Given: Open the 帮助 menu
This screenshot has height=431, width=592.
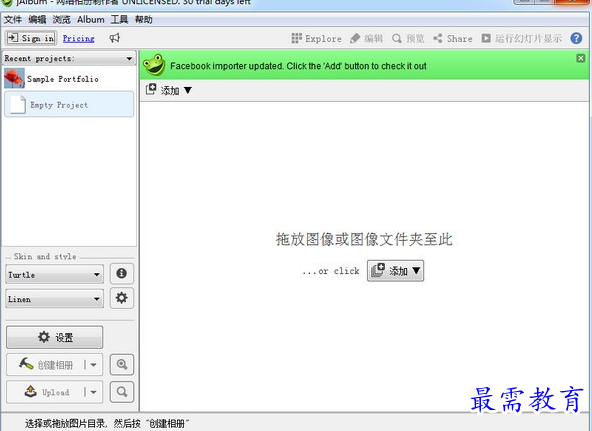Looking at the screenshot, I should pyautogui.click(x=143, y=19).
